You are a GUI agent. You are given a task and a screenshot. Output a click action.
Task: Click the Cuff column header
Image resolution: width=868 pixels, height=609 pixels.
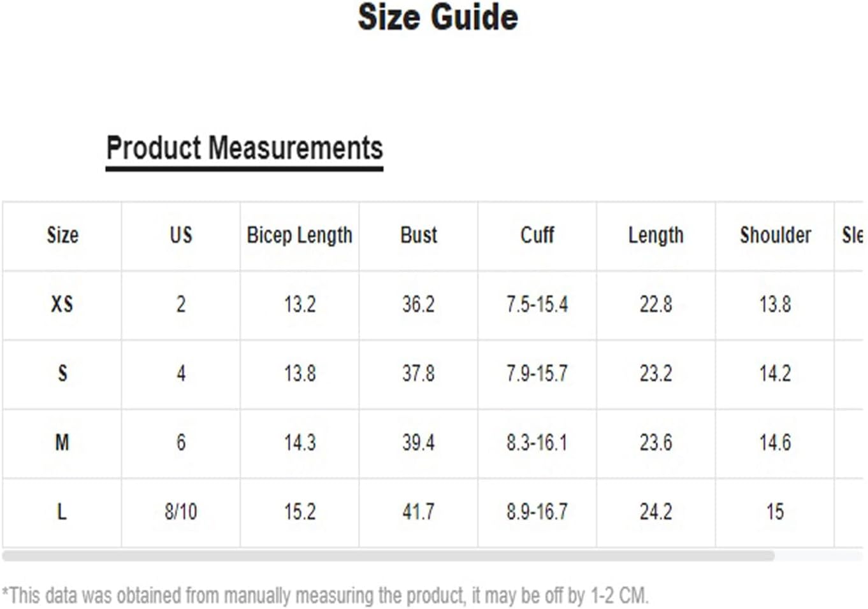[537, 235]
